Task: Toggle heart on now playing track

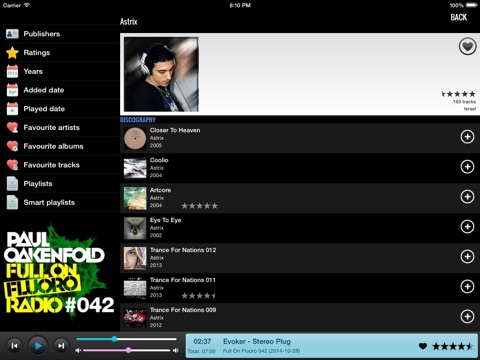Action: click(423, 346)
